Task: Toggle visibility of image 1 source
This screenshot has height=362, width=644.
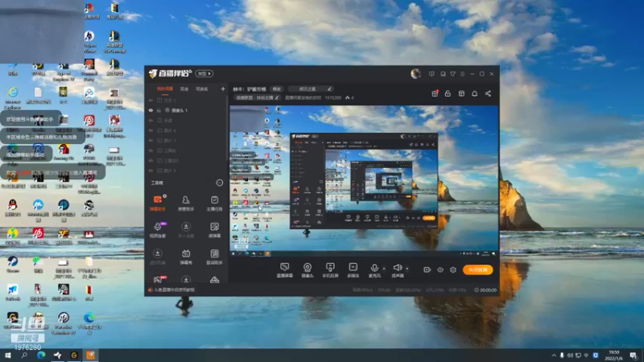Action: [x=151, y=140]
